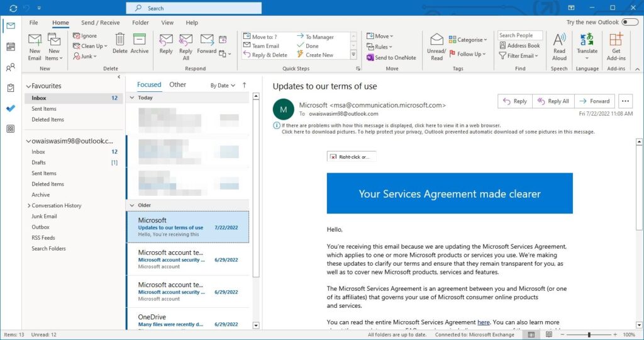Open Calendar from the left sidebar
The width and height of the screenshot is (644, 340).
[11, 47]
